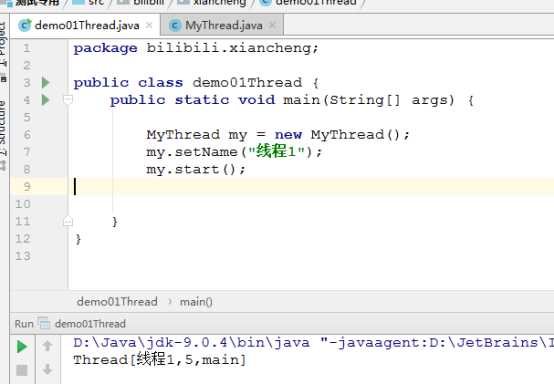
Task: Click the src folder in navigation bar
Action: pyautogui.click(x=89, y=3)
